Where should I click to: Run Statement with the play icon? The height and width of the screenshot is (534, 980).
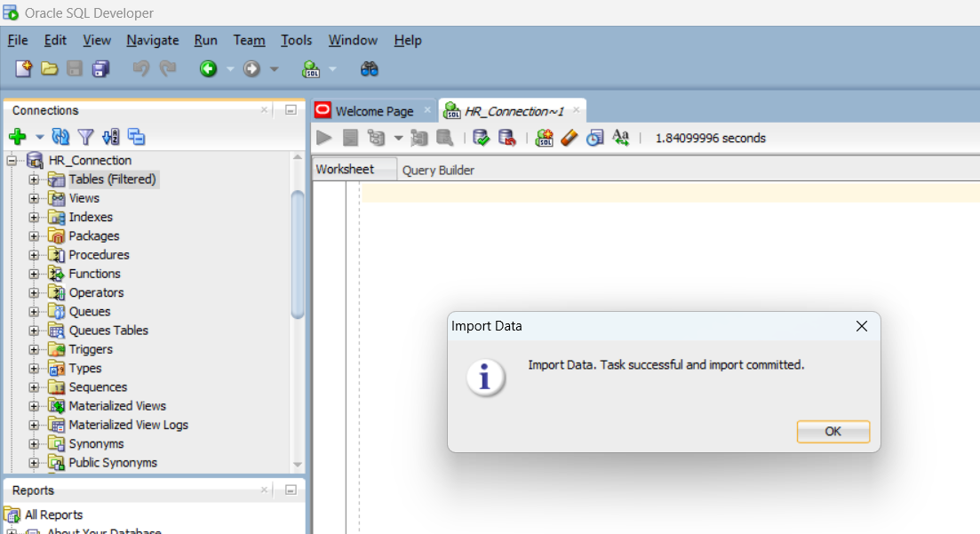point(323,138)
